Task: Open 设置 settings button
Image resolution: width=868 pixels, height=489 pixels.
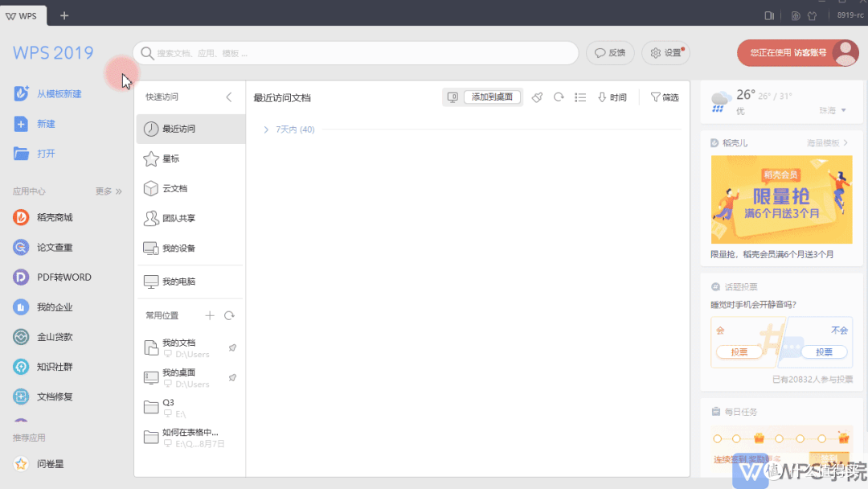Action: pos(666,53)
